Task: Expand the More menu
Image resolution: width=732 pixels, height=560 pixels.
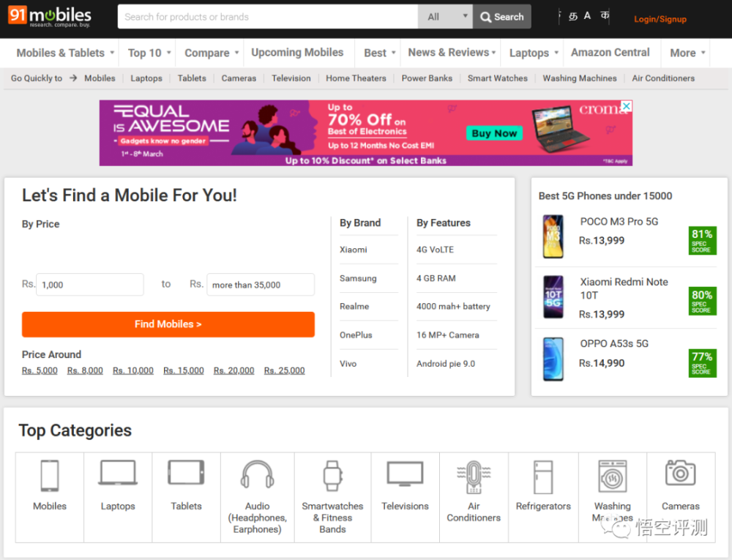Action: pyautogui.click(x=687, y=53)
